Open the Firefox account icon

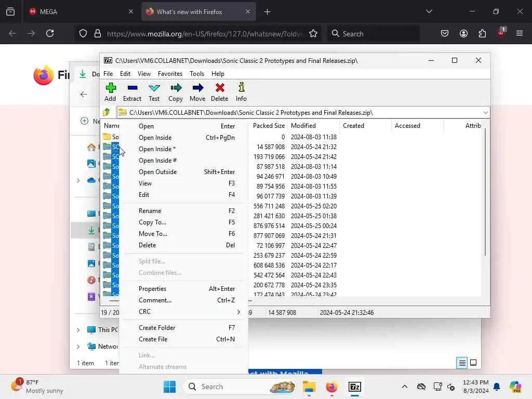[x=463, y=33]
